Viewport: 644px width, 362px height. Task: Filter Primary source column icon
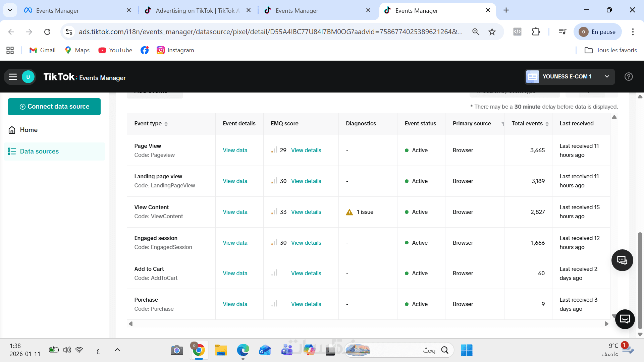pos(503,124)
